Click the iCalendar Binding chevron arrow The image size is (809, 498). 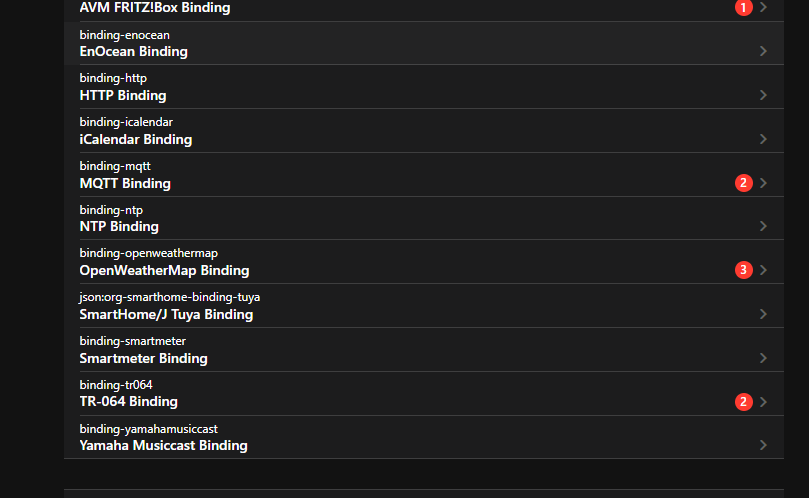point(763,139)
